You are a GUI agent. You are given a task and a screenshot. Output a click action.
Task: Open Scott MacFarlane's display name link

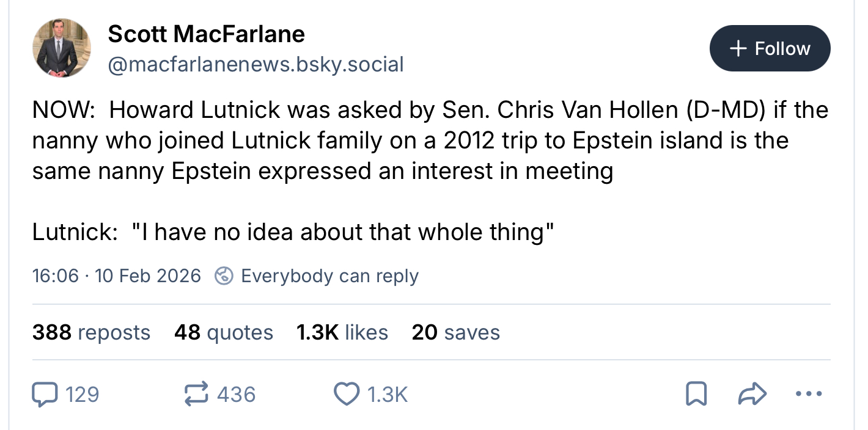[206, 34]
